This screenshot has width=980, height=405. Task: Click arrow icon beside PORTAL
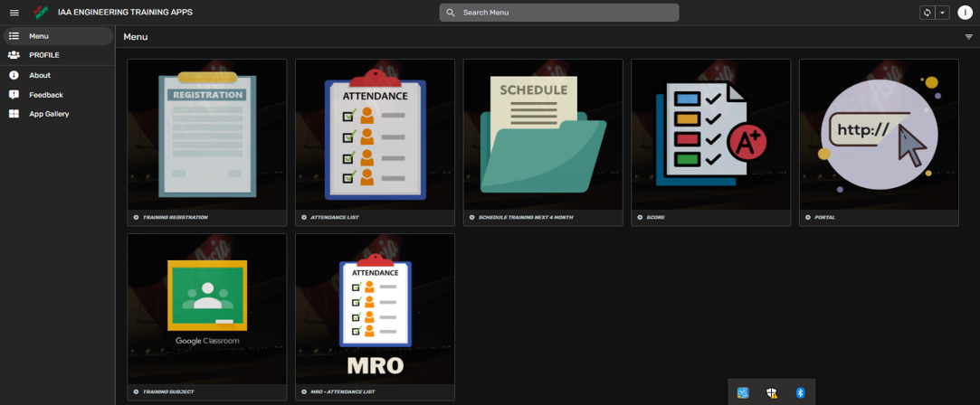click(x=807, y=218)
